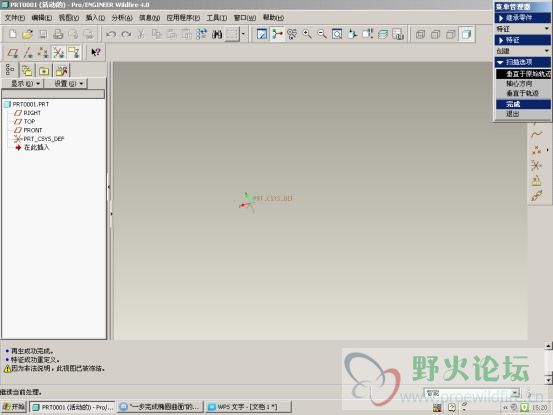Viewport: 553px width, 415px height.
Task: Click the Windows 开始 Start button
Action: pos(14,407)
